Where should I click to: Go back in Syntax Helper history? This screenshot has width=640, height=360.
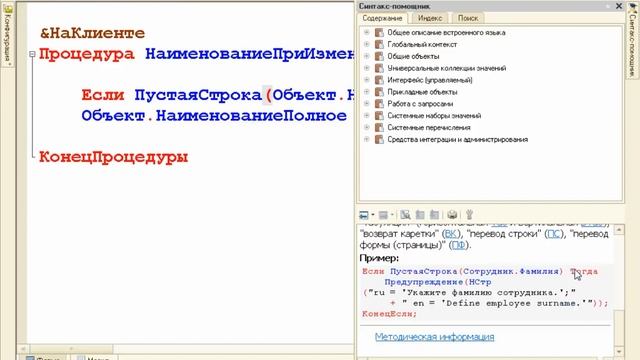364,215
